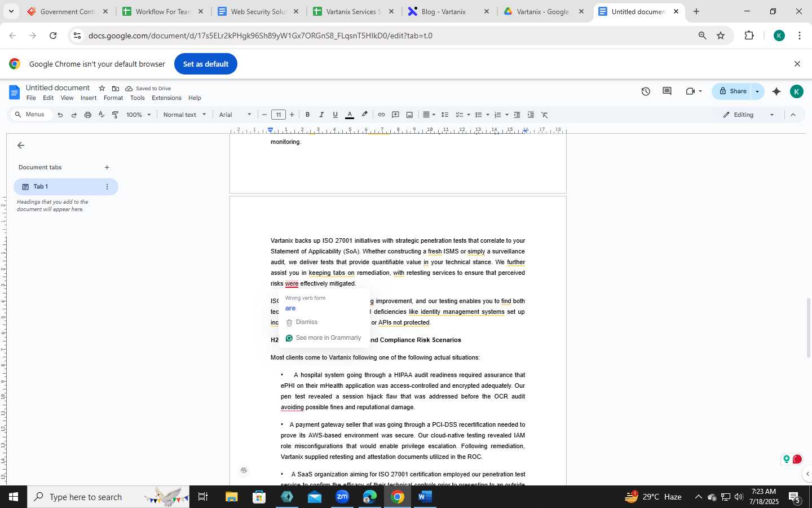
Task: Open the Gemini sparkle icon
Action: [x=776, y=91]
